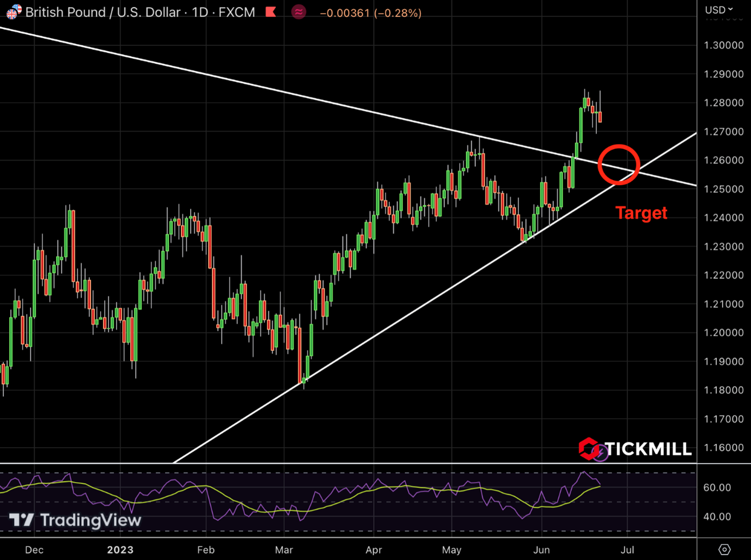The height and width of the screenshot is (560, 751).
Task: Click the Mar label on time axis
Action: tap(284, 550)
